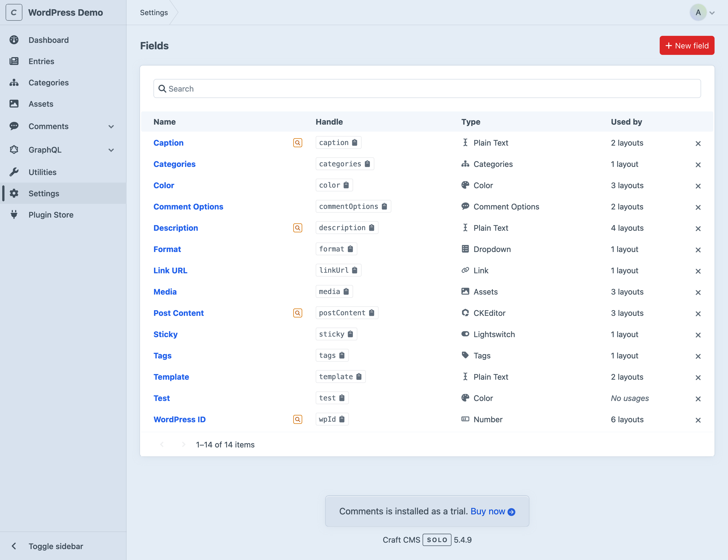Sort by the Name column header
This screenshot has height=560, width=728.
click(x=165, y=122)
